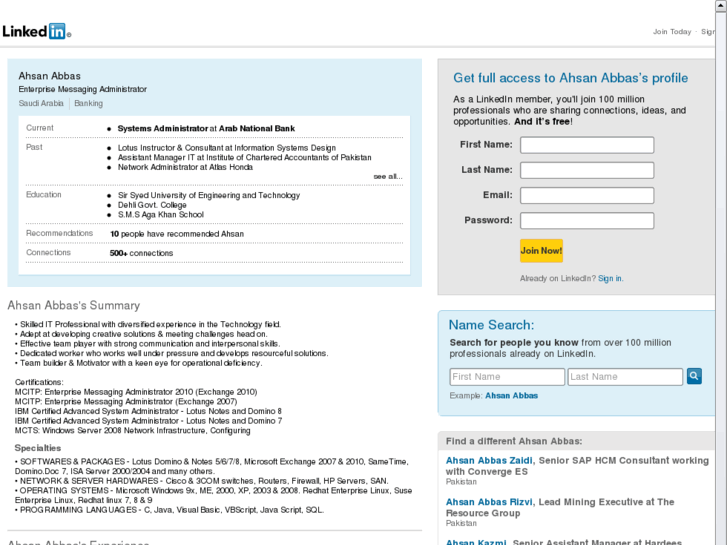Click the name search magnifier button
This screenshot has height=545, width=727.
(x=694, y=376)
